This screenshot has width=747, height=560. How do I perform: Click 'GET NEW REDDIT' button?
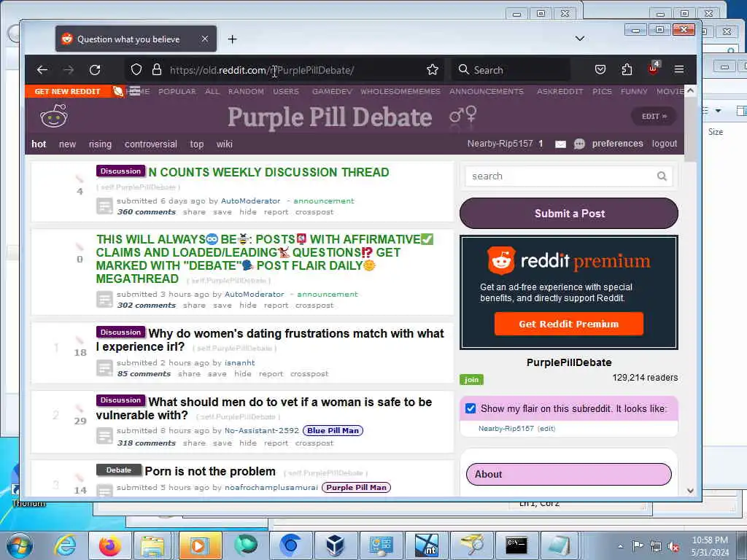coord(67,91)
